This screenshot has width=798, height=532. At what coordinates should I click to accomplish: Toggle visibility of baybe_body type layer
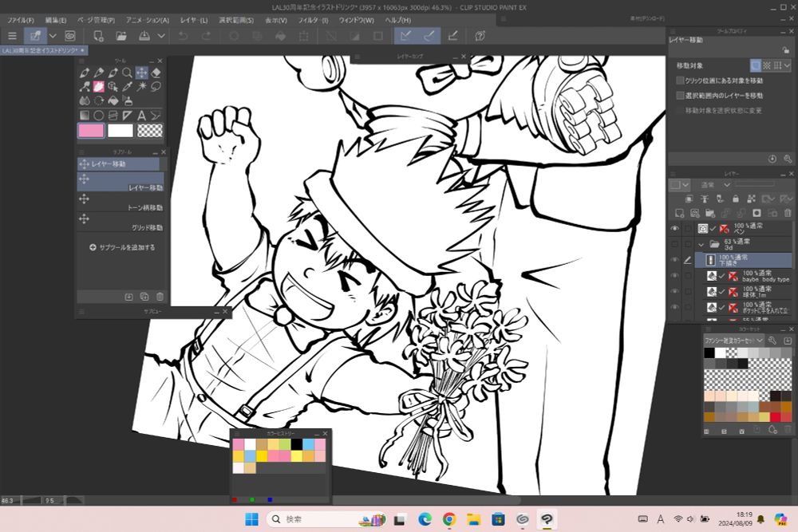coord(675,276)
